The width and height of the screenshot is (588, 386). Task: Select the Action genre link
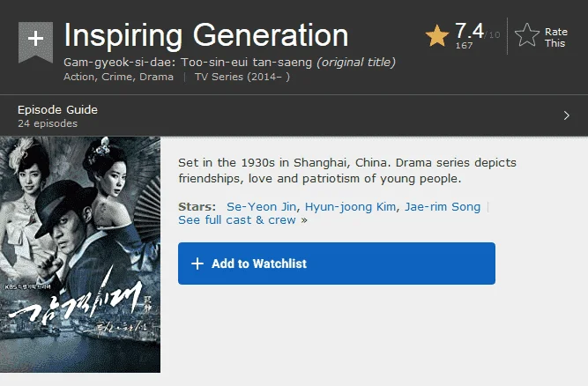pyautogui.click(x=78, y=77)
